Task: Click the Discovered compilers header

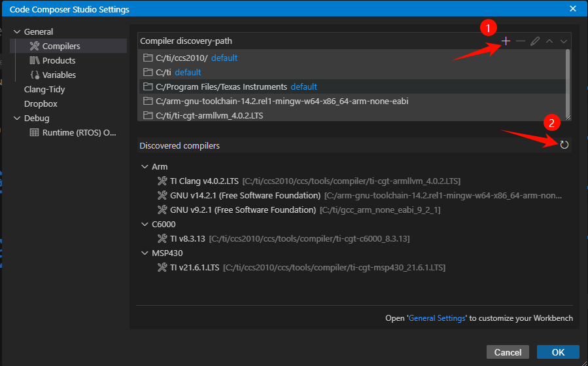Action: (x=180, y=145)
